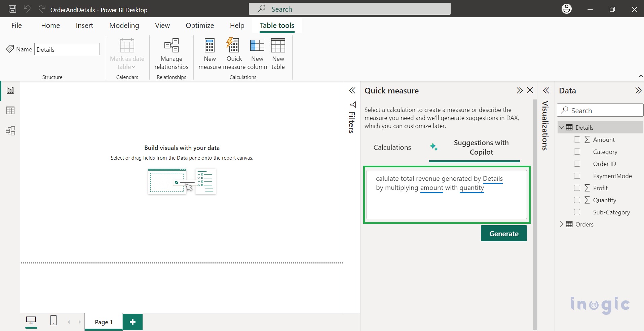Image resolution: width=644 pixels, height=331 pixels.
Task: Click the Filters funnel icon
Action: (x=353, y=105)
